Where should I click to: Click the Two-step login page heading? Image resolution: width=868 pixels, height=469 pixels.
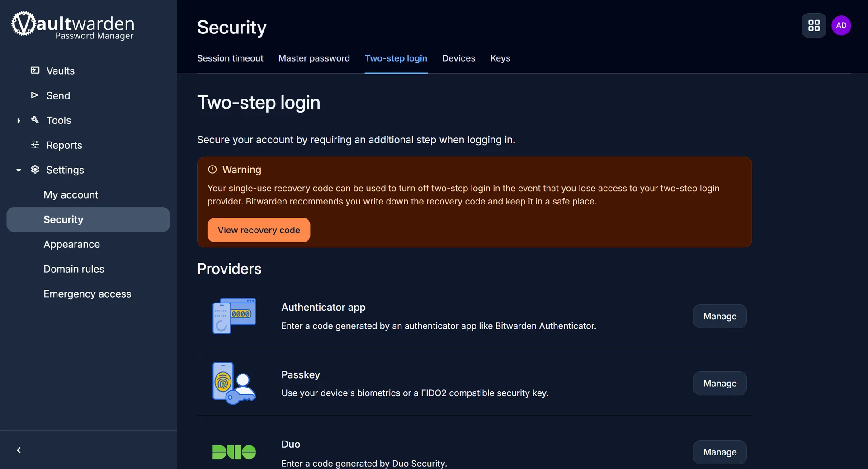tap(259, 102)
